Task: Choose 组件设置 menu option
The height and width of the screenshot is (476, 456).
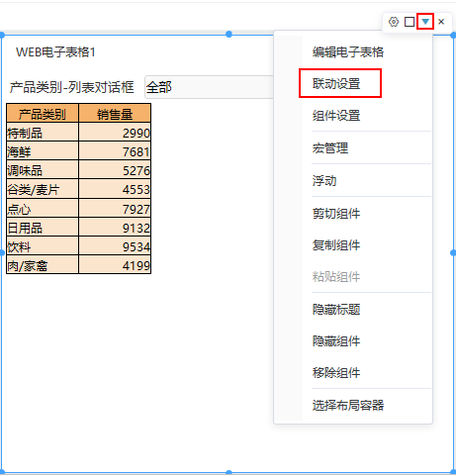Action: tap(336, 116)
